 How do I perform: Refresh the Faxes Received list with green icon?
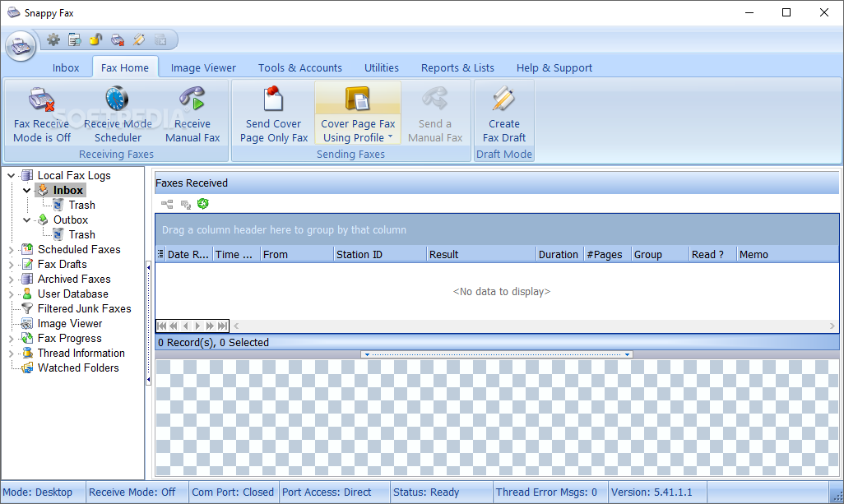[203, 204]
